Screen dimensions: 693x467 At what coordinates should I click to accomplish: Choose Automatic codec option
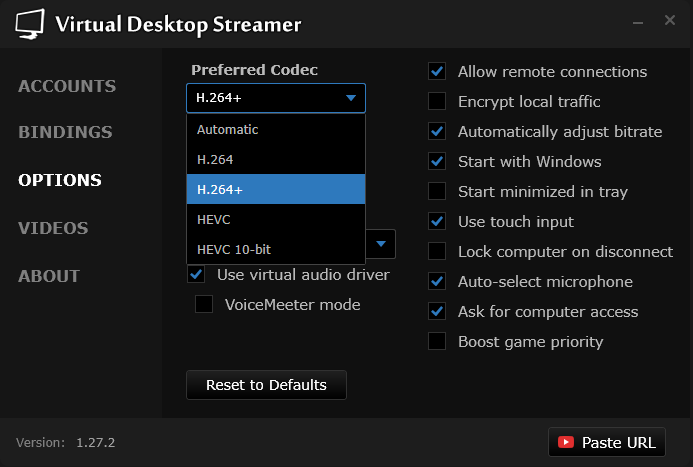pos(276,129)
